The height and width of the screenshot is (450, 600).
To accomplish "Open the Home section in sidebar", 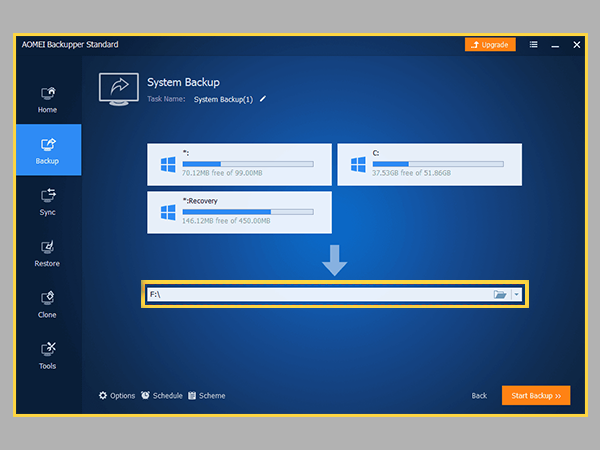I will pyautogui.click(x=47, y=100).
